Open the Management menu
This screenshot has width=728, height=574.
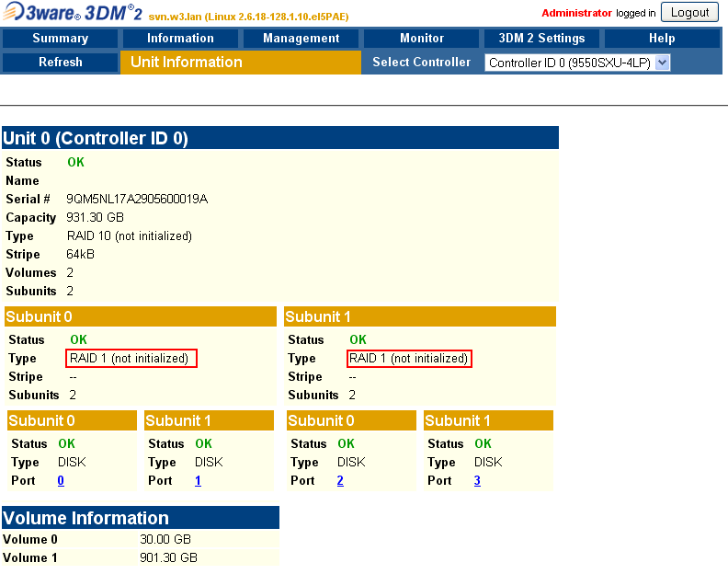pos(301,39)
